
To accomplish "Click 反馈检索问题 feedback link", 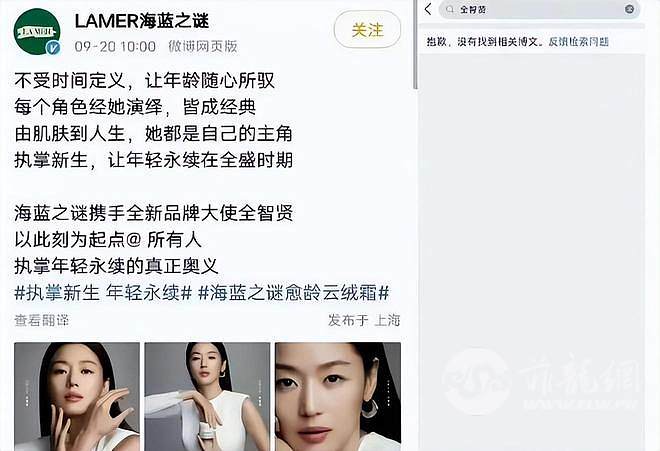I will coord(578,42).
